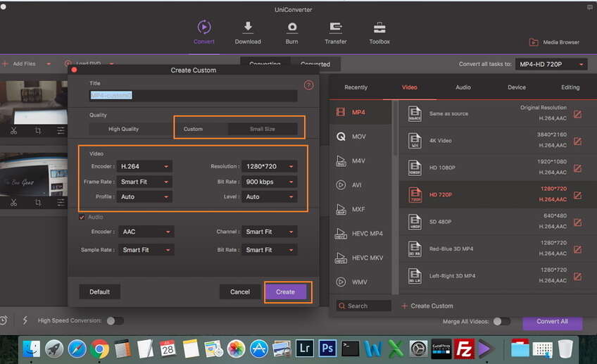This screenshot has height=364, width=597.
Task: Switch to the Editing tab
Action: pos(570,87)
